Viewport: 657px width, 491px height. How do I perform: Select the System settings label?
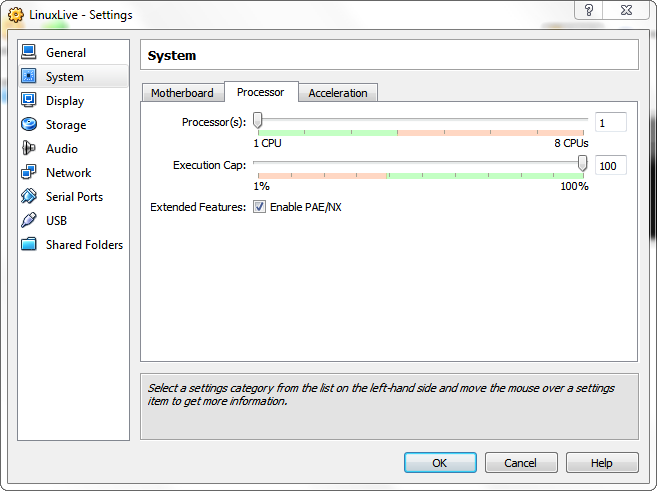[65, 77]
